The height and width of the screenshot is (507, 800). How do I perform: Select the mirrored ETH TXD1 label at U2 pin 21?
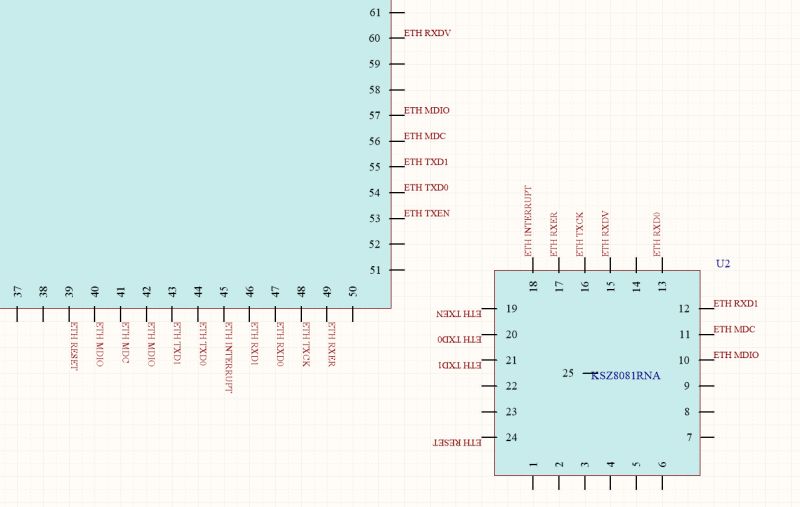pos(460,365)
